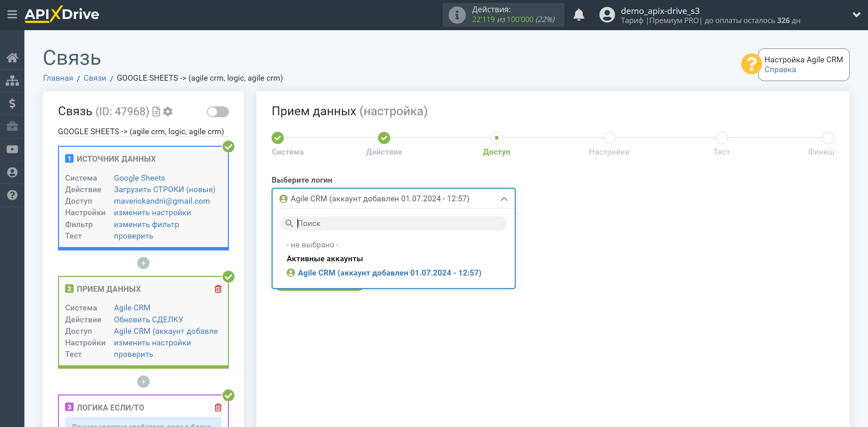Image resolution: width=868 pixels, height=427 pixels.
Task: Go to Главная breadcrumb
Action: [58, 78]
